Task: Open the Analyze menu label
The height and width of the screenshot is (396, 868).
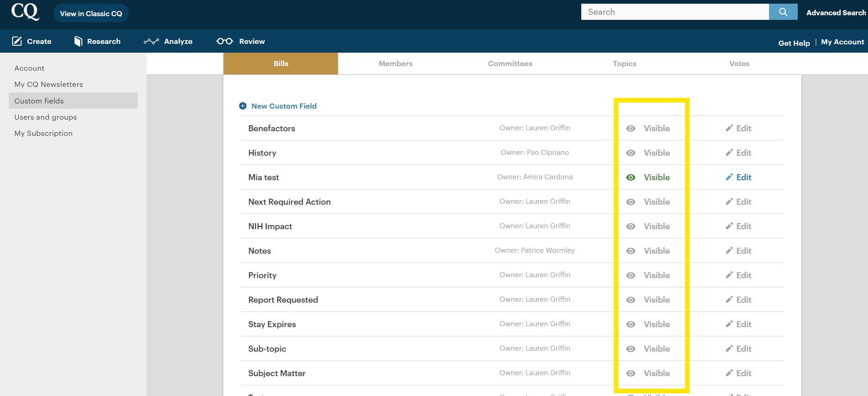Action: point(178,42)
